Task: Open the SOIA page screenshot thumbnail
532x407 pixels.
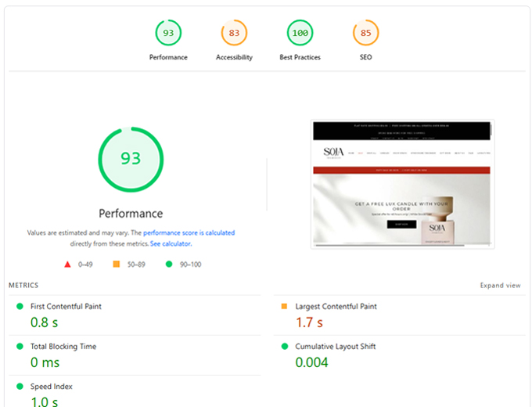Action: [402, 184]
